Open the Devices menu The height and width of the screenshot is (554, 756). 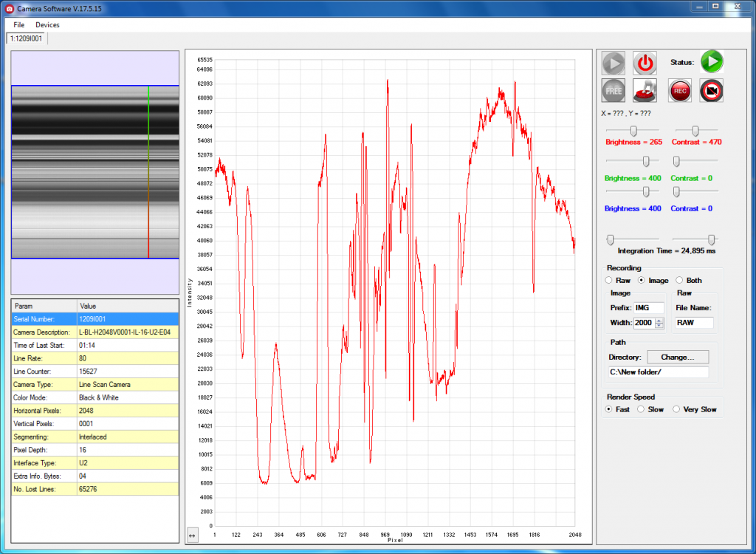(x=47, y=24)
